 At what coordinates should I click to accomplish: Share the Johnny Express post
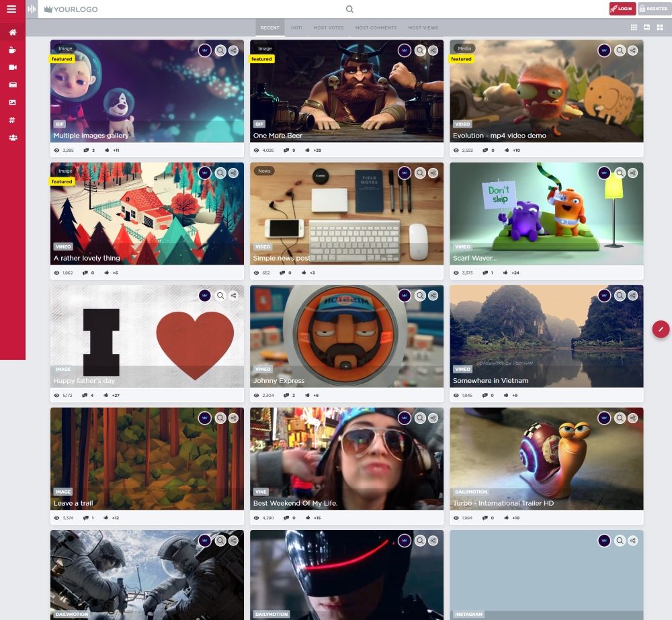433,296
